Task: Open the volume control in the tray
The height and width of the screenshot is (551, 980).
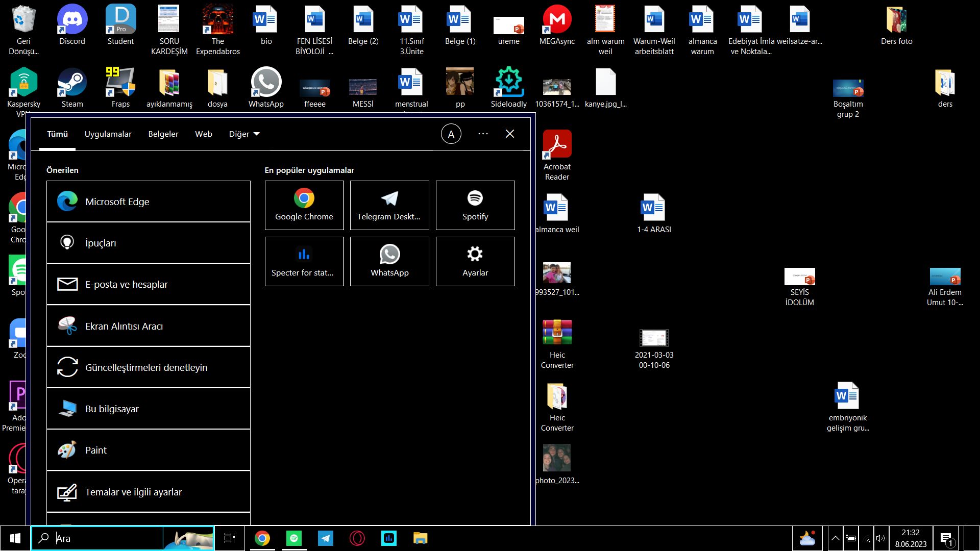Action: (x=880, y=538)
